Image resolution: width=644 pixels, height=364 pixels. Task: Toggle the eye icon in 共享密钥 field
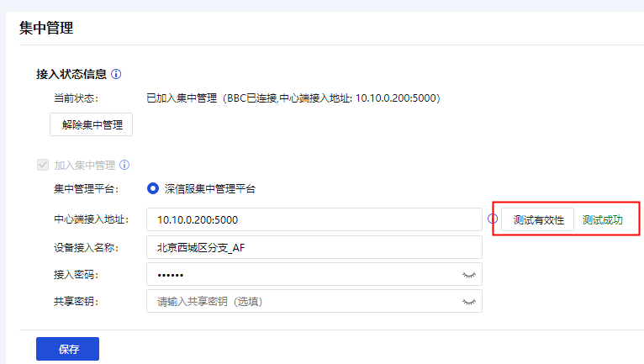[x=468, y=302]
